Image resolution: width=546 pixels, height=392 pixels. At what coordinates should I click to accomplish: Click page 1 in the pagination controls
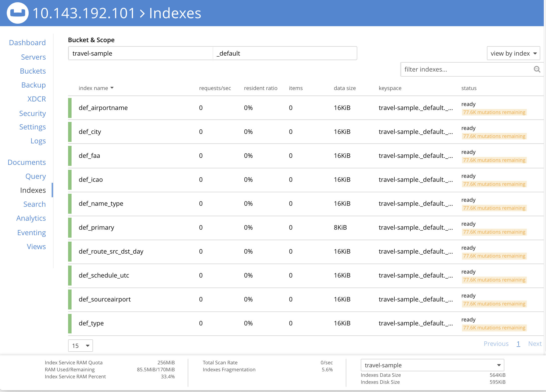(x=519, y=344)
